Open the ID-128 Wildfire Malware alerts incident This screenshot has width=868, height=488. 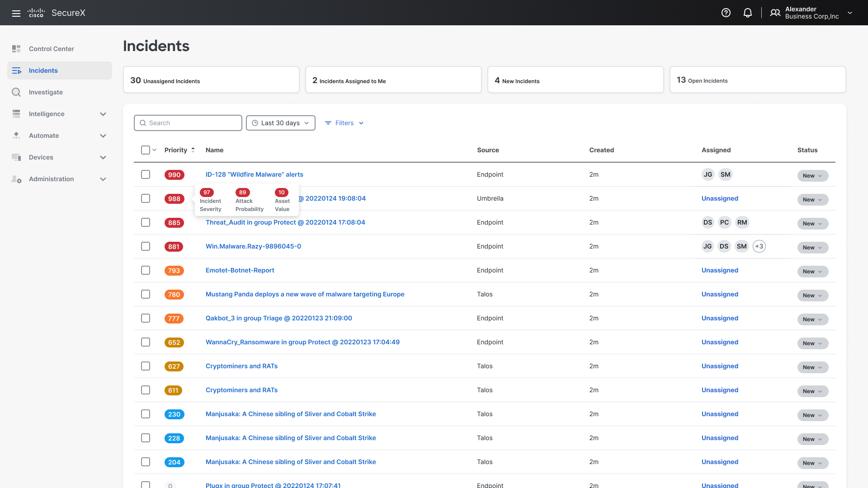[x=255, y=174]
